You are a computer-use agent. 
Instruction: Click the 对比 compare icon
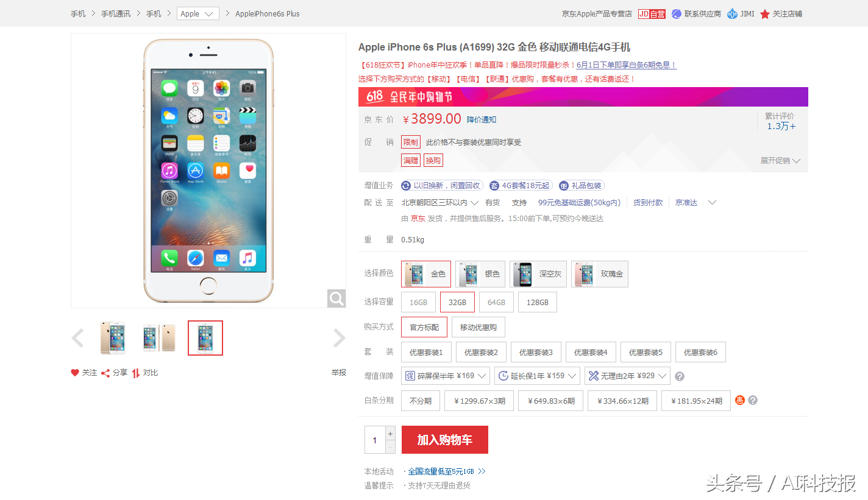136,373
